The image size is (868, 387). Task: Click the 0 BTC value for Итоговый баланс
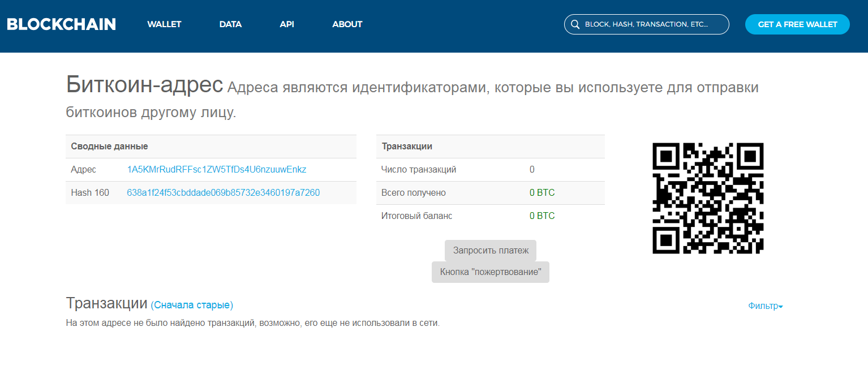coord(542,216)
